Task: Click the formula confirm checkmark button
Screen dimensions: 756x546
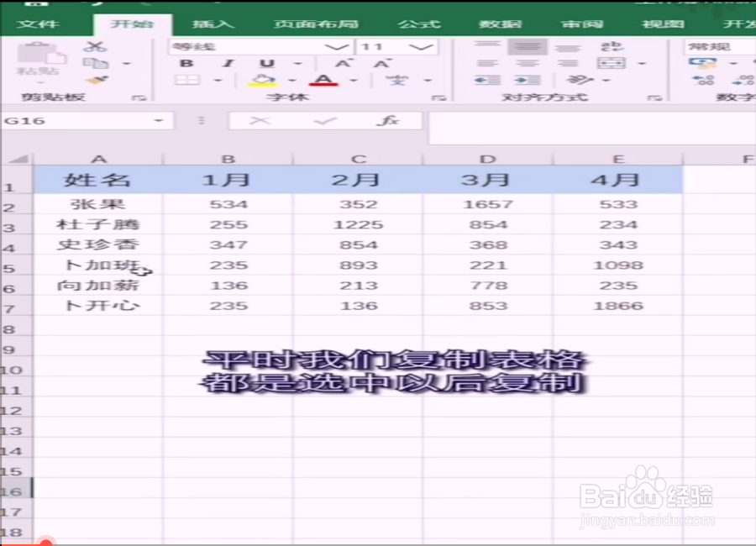Action: 325,121
